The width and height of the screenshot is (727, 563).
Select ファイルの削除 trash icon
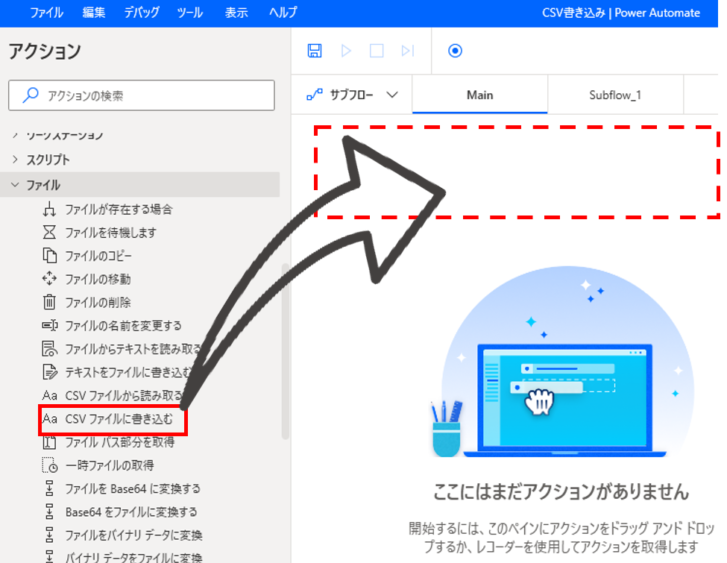pyautogui.click(x=49, y=302)
